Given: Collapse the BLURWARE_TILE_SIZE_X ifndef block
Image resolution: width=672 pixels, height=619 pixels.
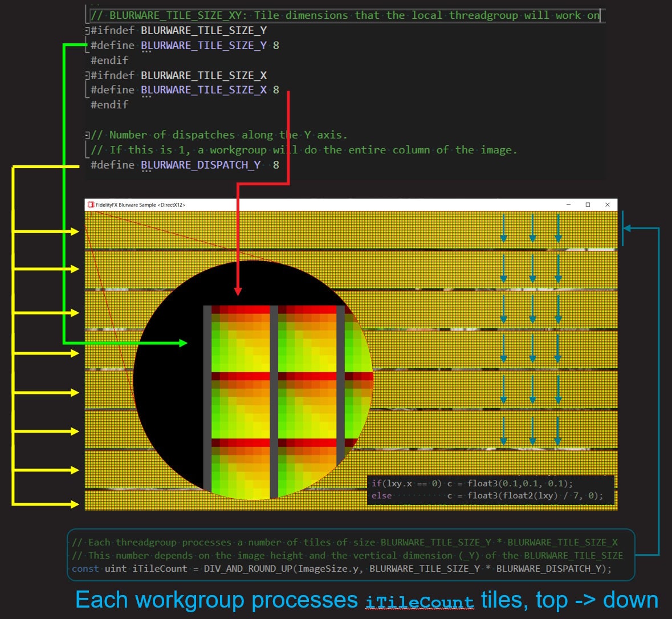Looking at the screenshot, I should point(87,75).
